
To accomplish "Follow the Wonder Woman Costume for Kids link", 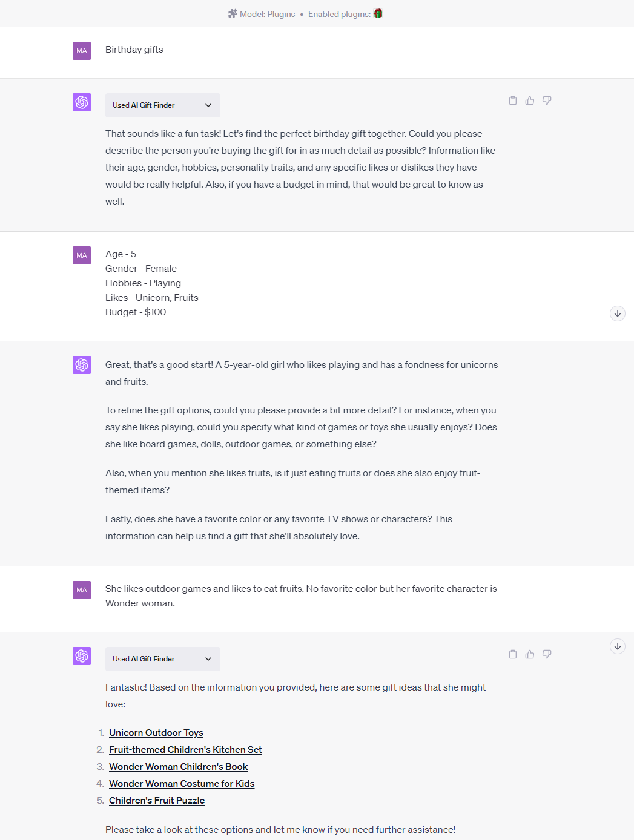I will pyautogui.click(x=182, y=784).
